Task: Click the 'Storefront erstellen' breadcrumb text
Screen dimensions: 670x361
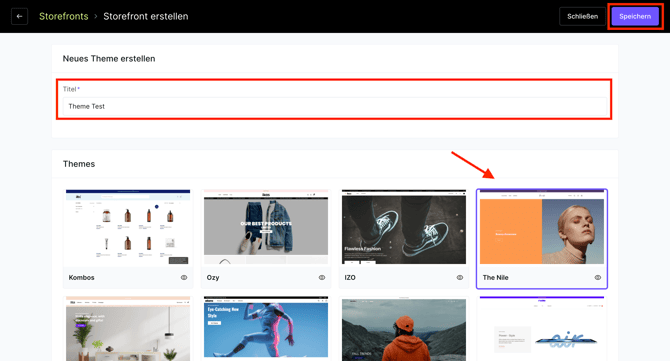Action: [146, 16]
